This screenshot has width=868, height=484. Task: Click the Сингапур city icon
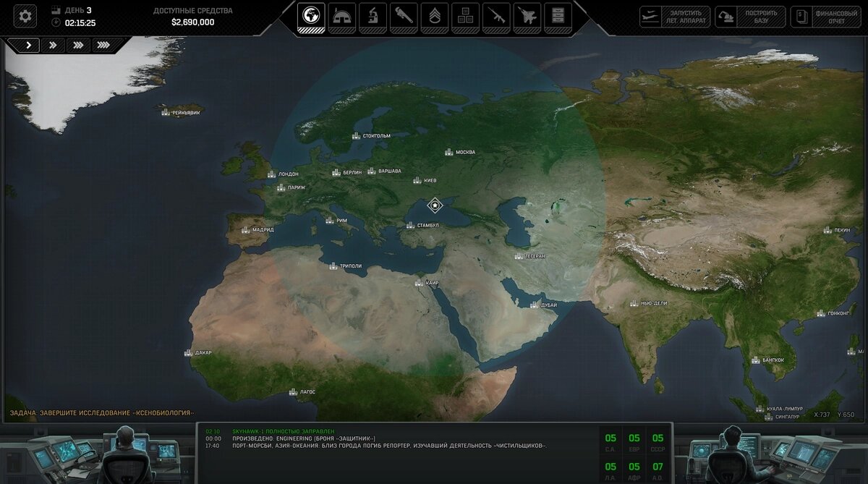768,417
